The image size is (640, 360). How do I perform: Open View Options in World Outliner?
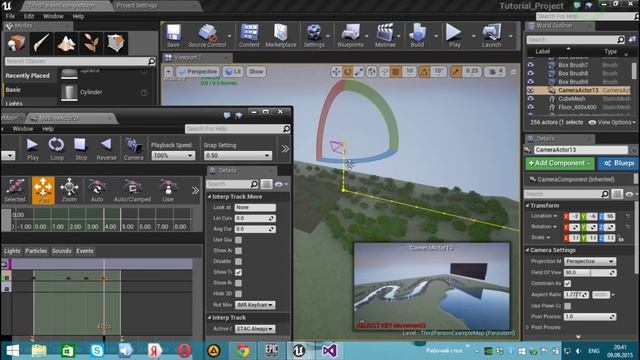coord(611,122)
